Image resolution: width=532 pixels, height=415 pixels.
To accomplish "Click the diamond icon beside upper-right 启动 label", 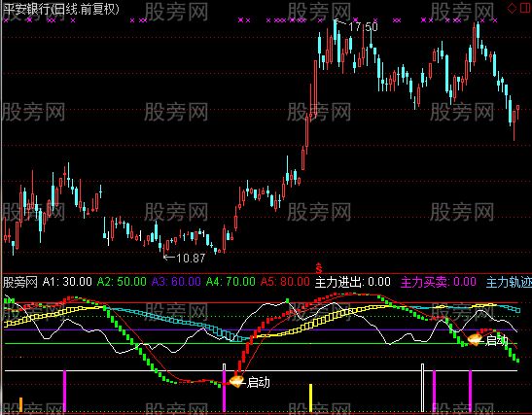I will (475, 339).
